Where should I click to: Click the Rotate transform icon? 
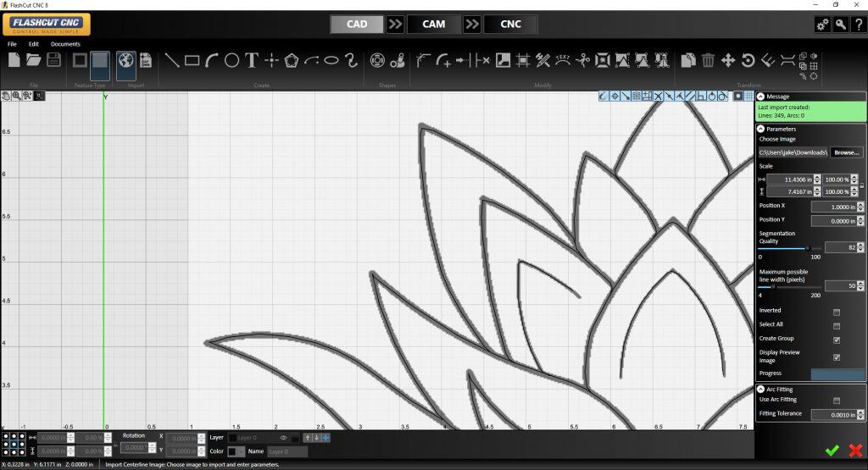pyautogui.click(x=748, y=60)
